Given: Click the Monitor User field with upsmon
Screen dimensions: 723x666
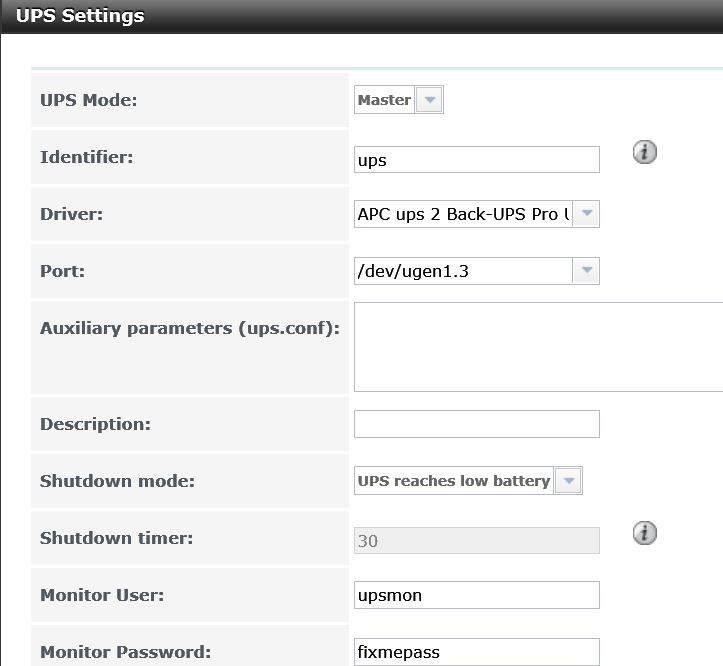Looking at the screenshot, I should tap(477, 595).
